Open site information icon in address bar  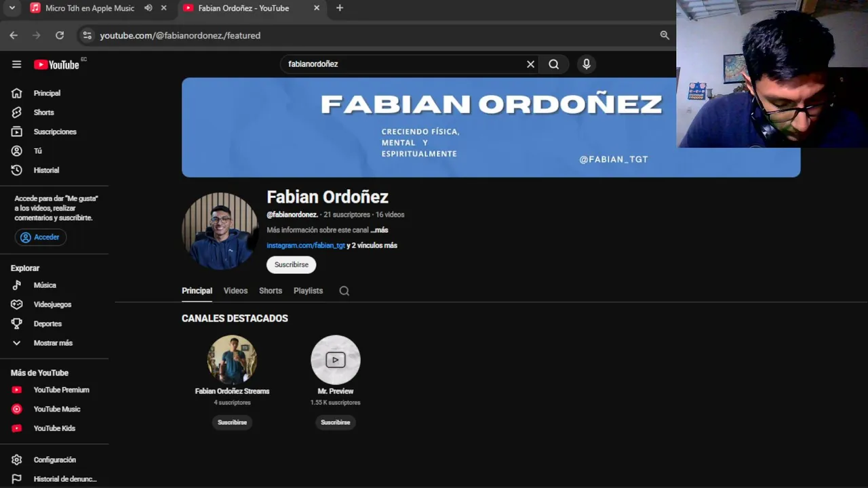pyautogui.click(x=86, y=35)
